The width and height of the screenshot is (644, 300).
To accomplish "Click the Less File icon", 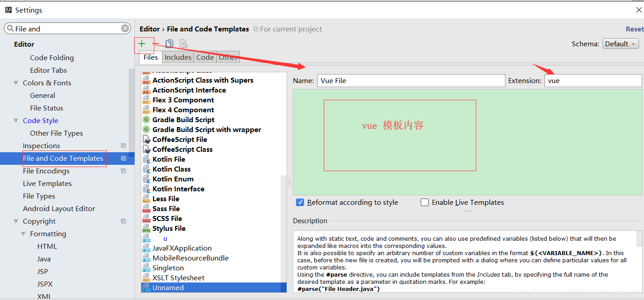I will [146, 199].
